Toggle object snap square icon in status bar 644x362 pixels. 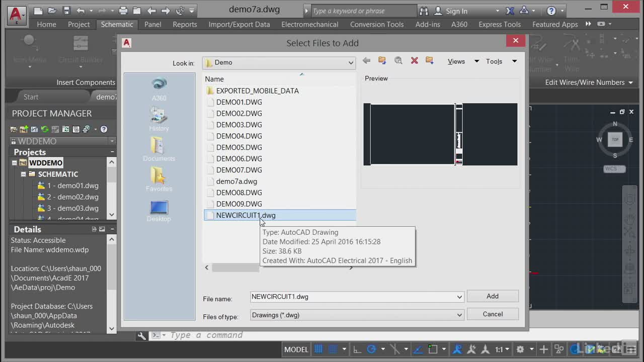point(433,349)
